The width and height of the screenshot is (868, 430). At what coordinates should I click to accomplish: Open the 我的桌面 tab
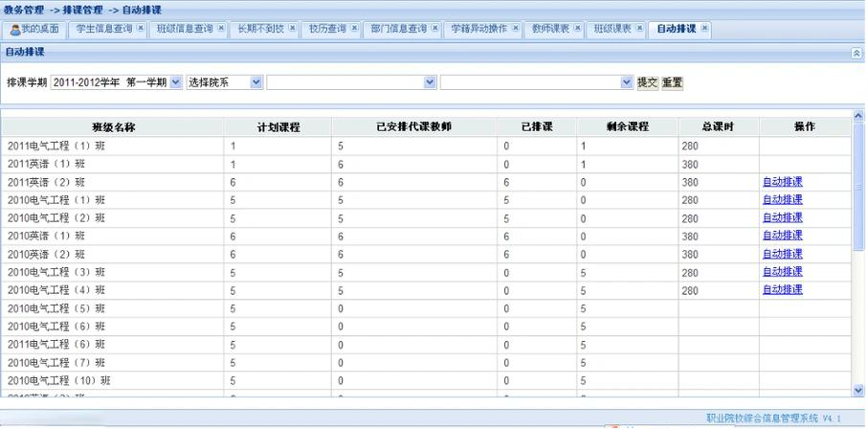coord(34,30)
